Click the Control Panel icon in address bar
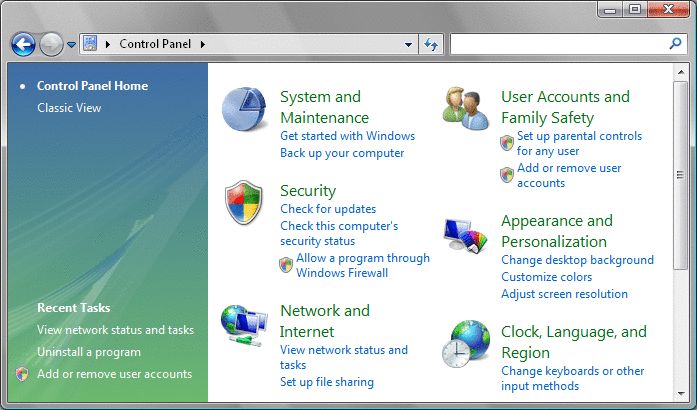Screen dimensions: 697x410 click(x=90, y=44)
